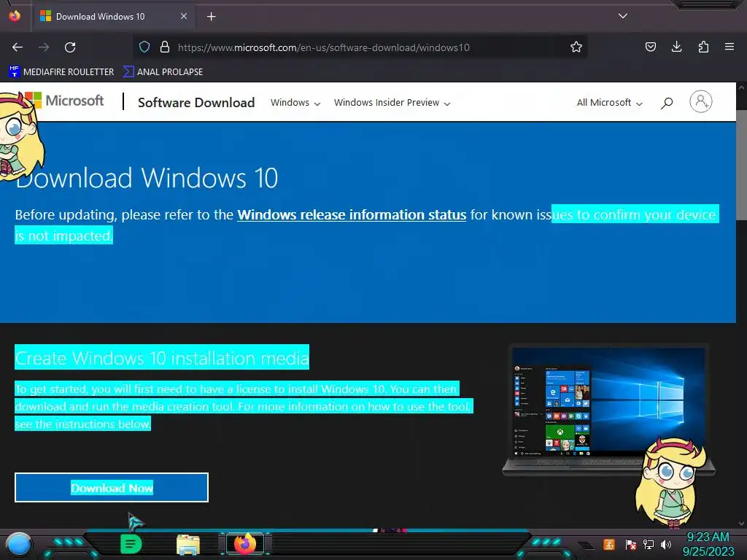Open Action Center flag icon

631,544
